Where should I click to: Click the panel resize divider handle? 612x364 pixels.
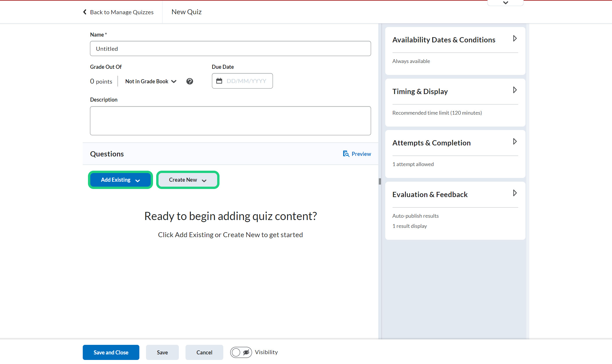tap(380, 181)
